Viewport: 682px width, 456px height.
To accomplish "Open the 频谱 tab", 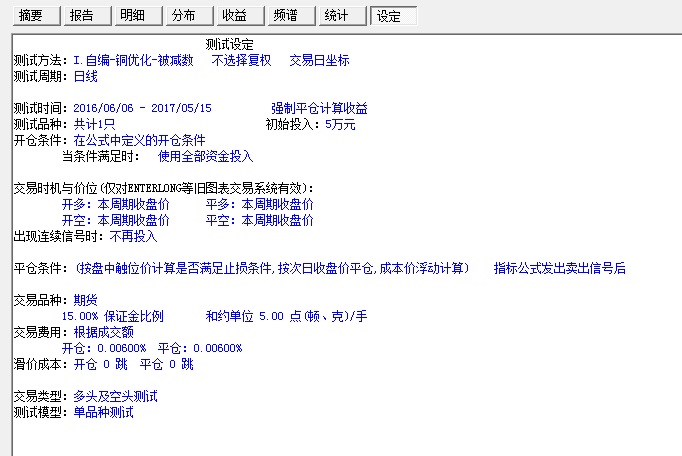I will coord(291,16).
